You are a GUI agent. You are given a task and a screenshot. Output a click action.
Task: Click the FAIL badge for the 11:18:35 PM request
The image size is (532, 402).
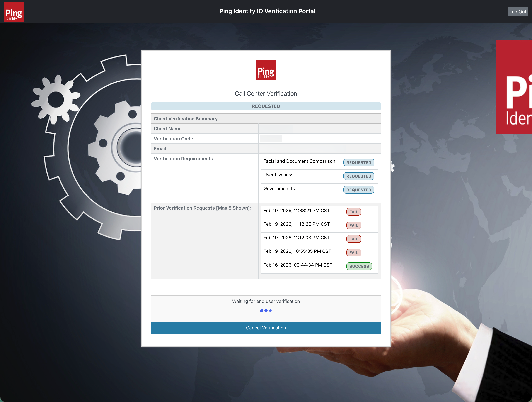[x=353, y=225]
